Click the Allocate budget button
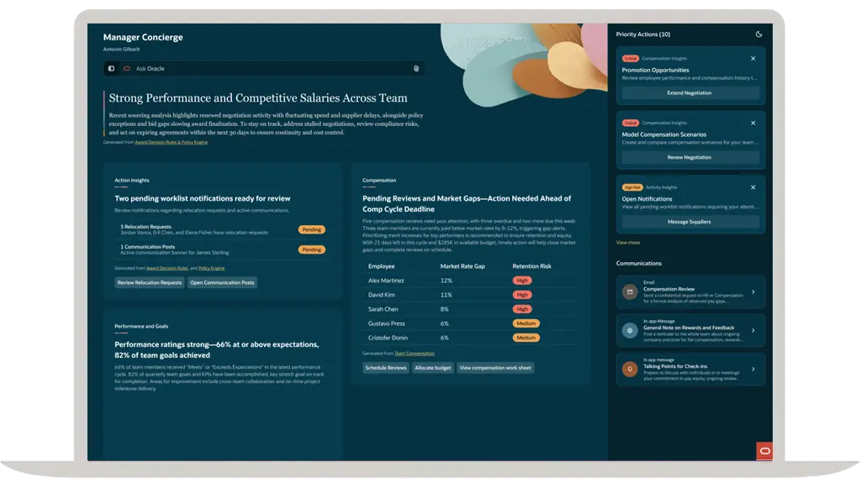The width and height of the screenshot is (861, 504). (x=433, y=368)
